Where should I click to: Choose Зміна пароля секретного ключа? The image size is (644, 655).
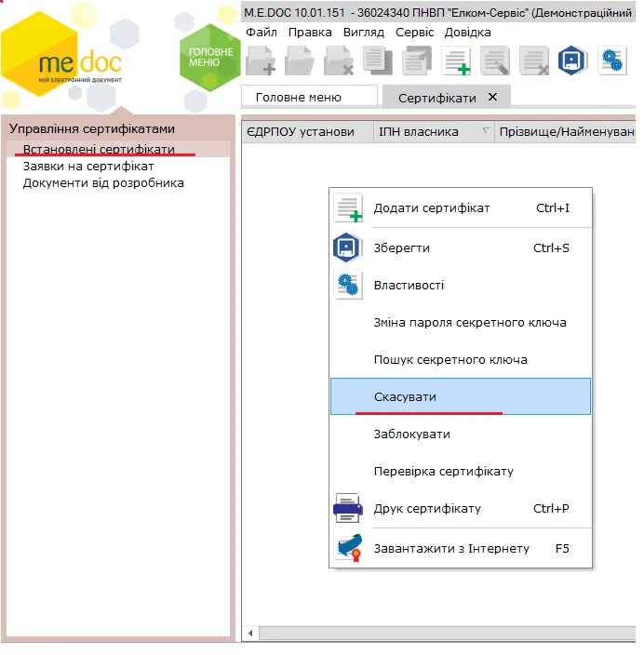[461, 323]
